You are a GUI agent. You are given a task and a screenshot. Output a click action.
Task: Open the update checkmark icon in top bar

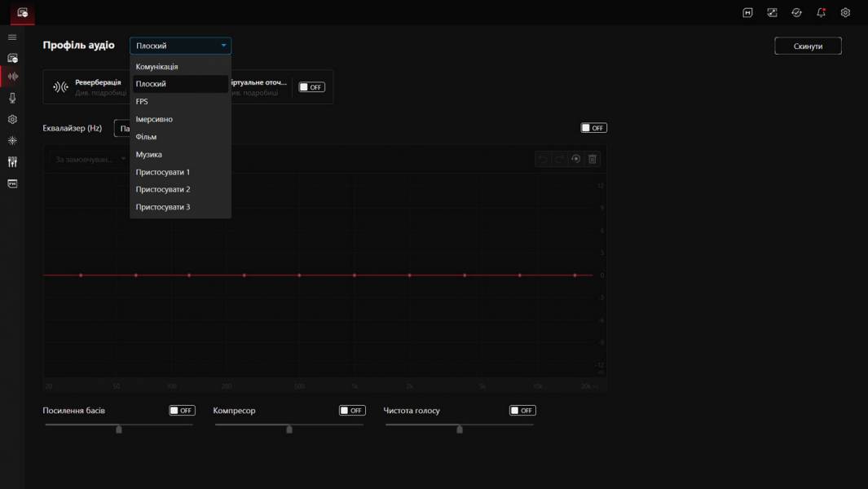(796, 13)
